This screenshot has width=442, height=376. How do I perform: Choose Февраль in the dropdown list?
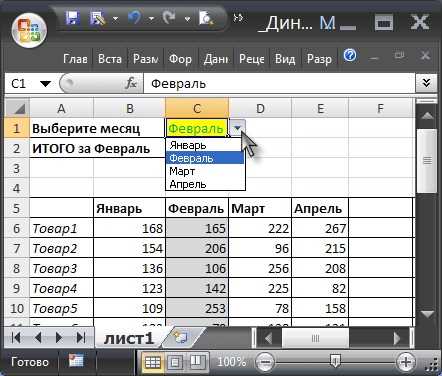coord(205,158)
